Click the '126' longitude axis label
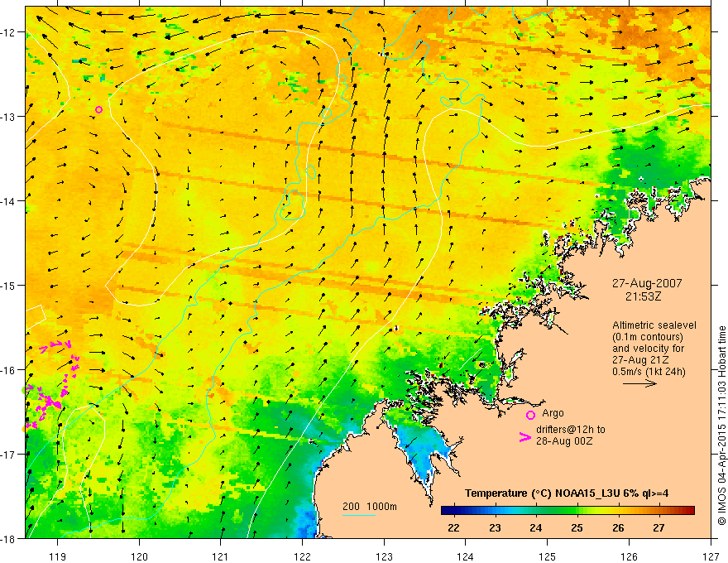Screen dimensions: 728x563 click(x=629, y=556)
